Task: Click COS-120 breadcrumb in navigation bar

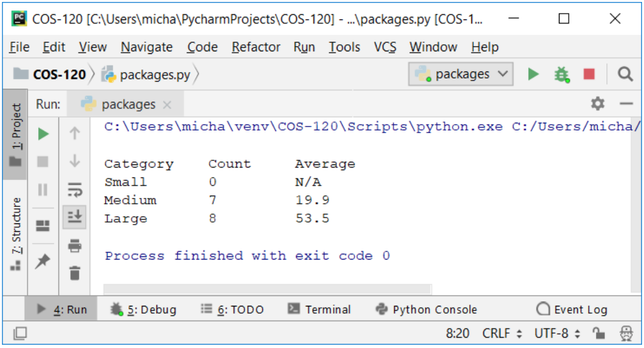Action: pyautogui.click(x=49, y=75)
